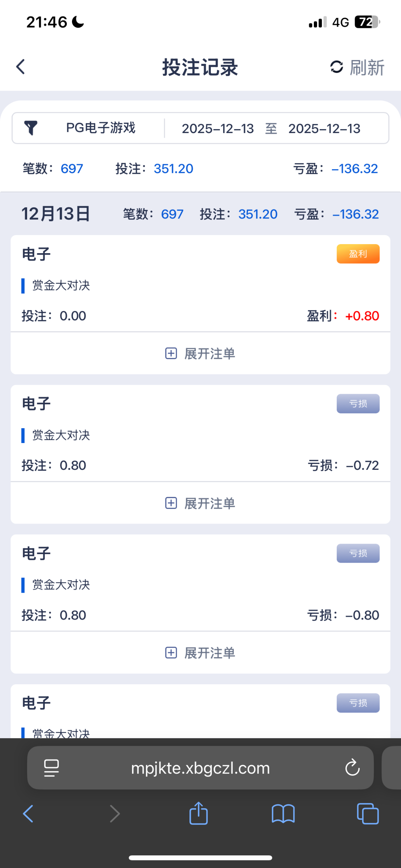Open the Safari tabs overview icon
The height and width of the screenshot is (868, 401).
click(x=367, y=814)
